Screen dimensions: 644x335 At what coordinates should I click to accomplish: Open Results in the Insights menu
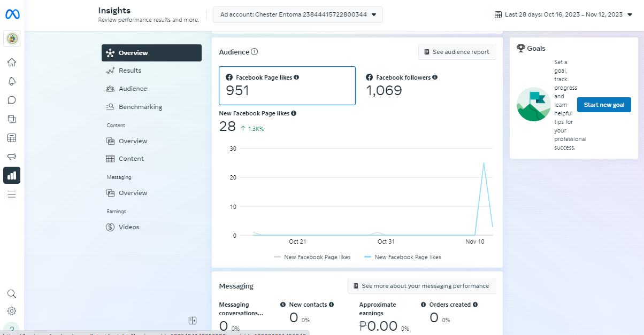tap(130, 71)
